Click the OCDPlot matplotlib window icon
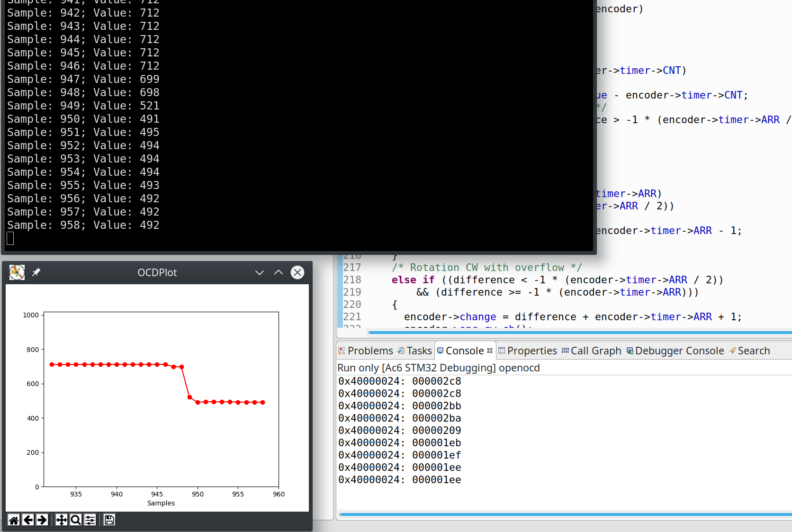Viewport: 792px width, 532px height. pos(17,272)
